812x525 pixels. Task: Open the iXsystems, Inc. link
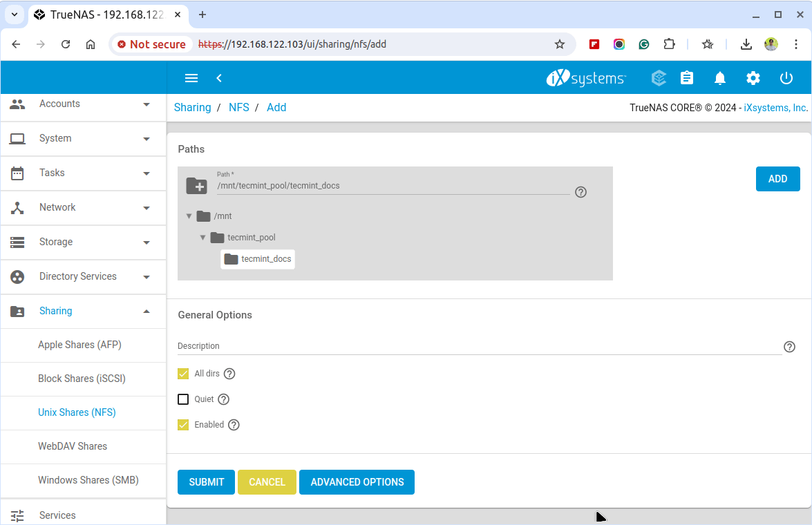pos(774,107)
